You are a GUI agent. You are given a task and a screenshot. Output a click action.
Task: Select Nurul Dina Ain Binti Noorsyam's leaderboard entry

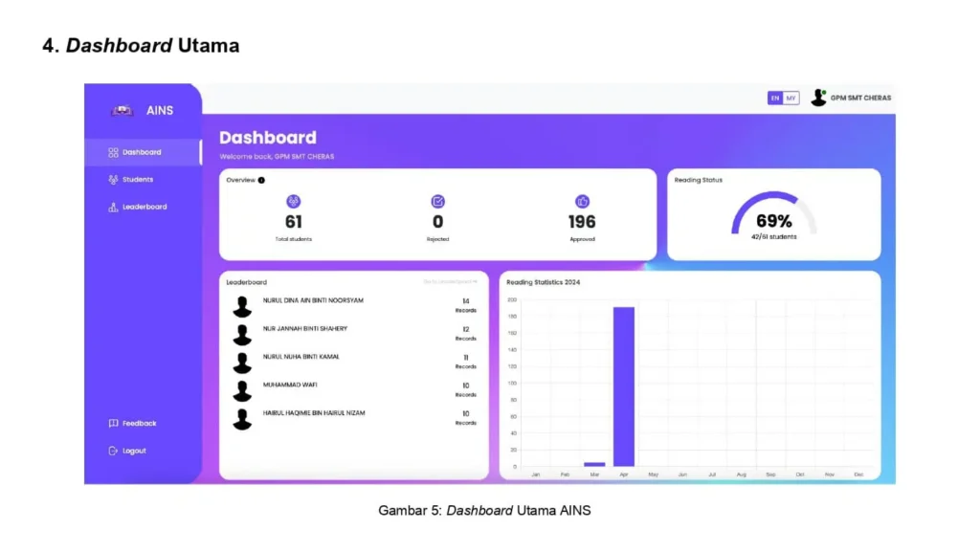tap(313, 300)
